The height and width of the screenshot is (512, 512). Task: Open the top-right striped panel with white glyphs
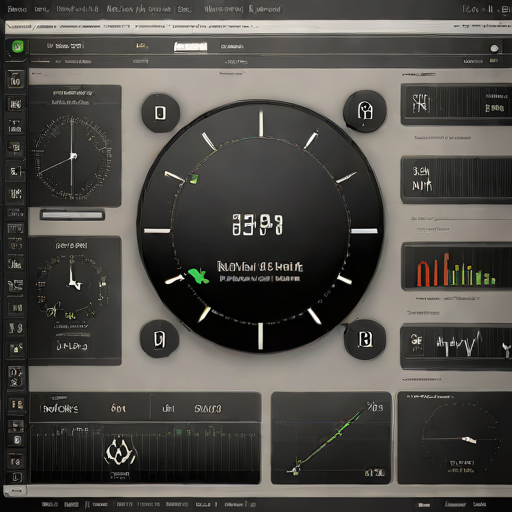pyautogui.click(x=456, y=104)
